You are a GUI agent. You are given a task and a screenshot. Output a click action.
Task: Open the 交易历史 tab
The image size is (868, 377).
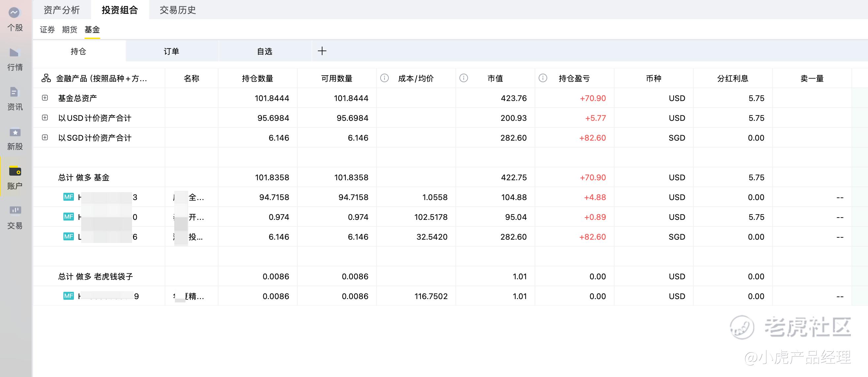coord(178,10)
